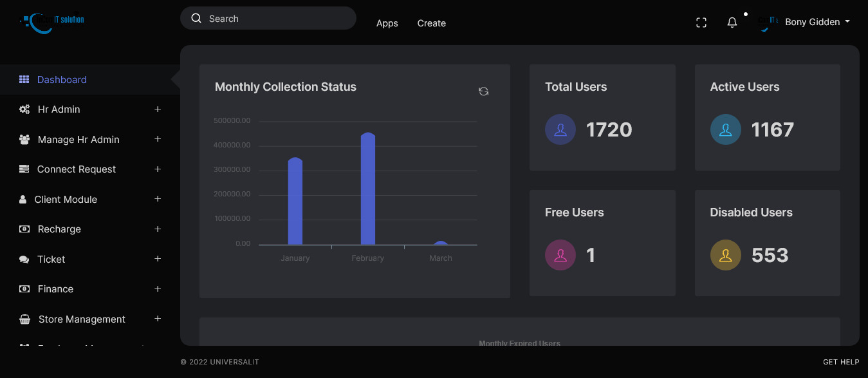This screenshot has height=378, width=868.
Task: Open notifications bell icon
Action: (732, 23)
